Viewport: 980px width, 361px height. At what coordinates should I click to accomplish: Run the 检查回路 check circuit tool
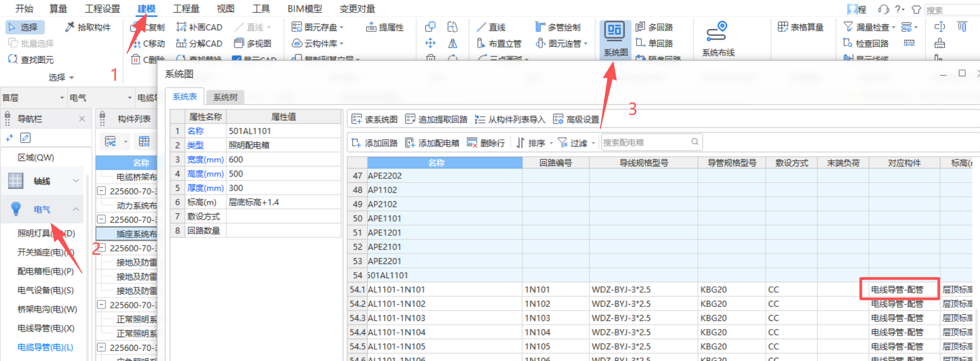[x=866, y=43]
